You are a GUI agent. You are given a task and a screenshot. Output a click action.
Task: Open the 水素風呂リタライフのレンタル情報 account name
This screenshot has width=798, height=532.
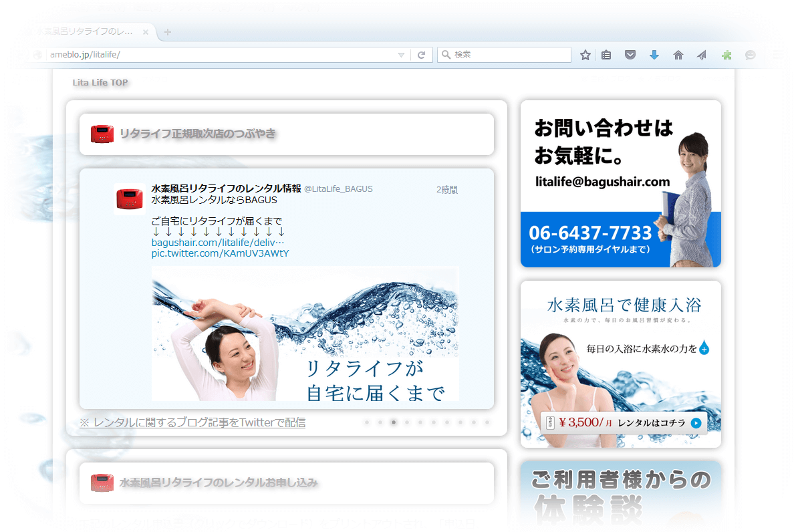[226, 188]
